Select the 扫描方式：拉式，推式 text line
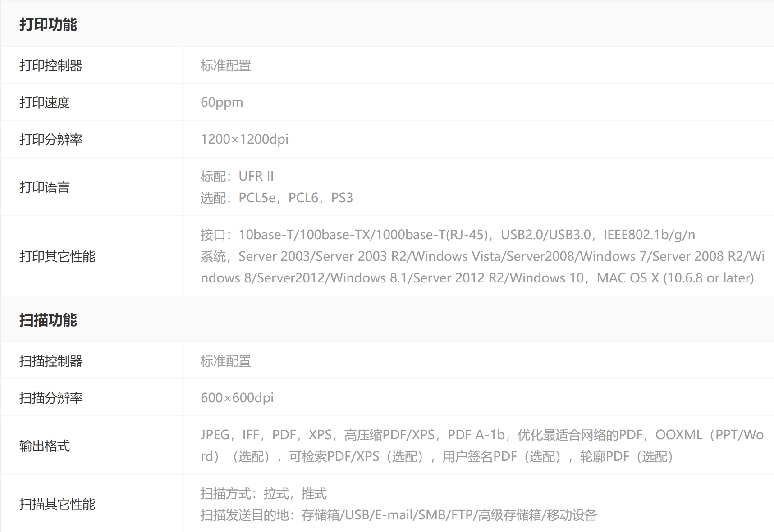 [x=264, y=494]
